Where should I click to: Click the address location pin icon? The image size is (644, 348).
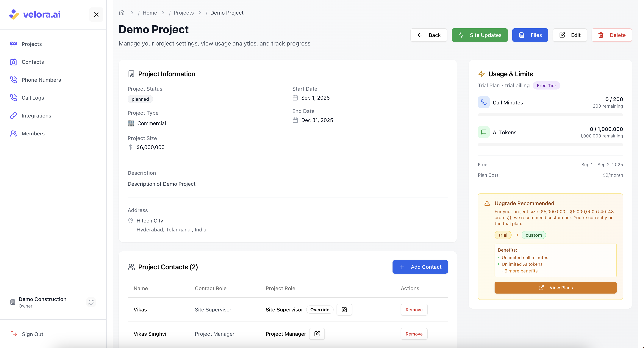[131, 220]
